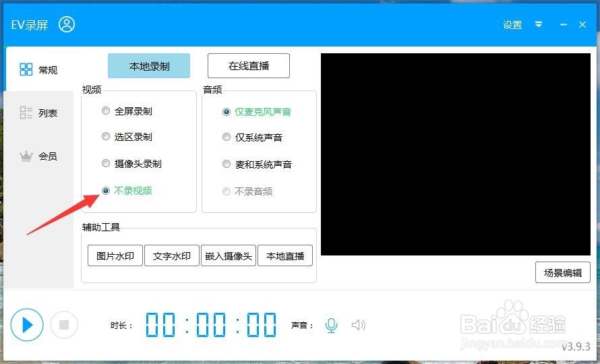Click the black preview area
The image size is (600, 364).
(455, 154)
